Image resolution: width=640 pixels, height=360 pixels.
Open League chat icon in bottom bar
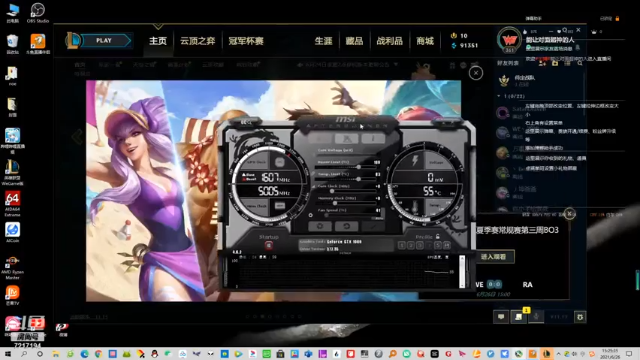pos(501,317)
